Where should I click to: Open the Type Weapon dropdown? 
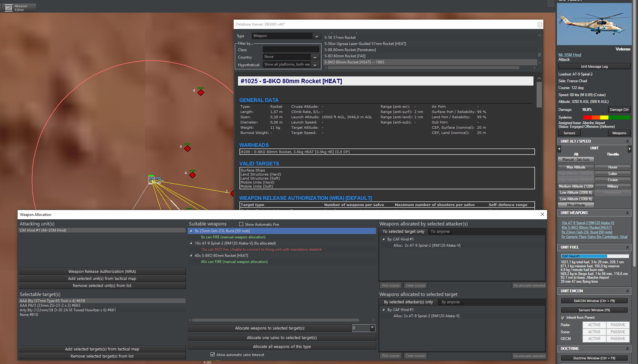pyautogui.click(x=316, y=36)
